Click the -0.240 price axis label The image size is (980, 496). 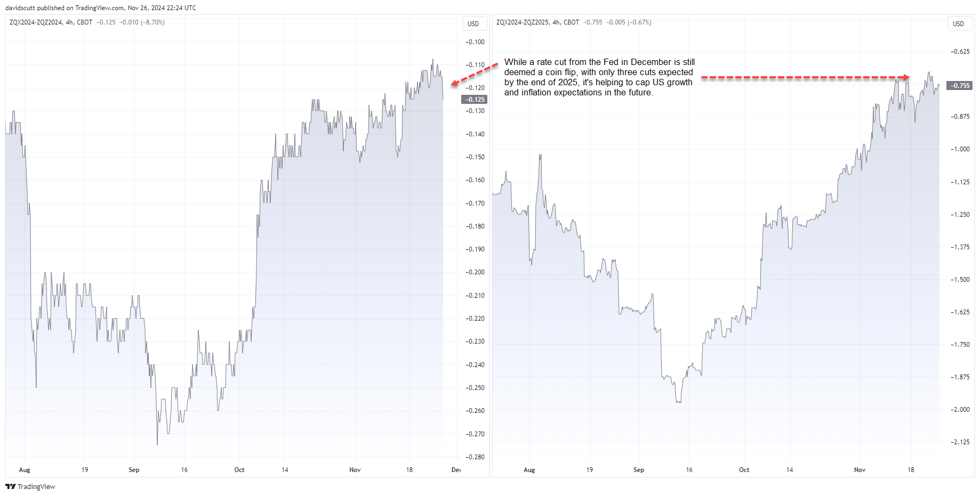click(x=475, y=364)
